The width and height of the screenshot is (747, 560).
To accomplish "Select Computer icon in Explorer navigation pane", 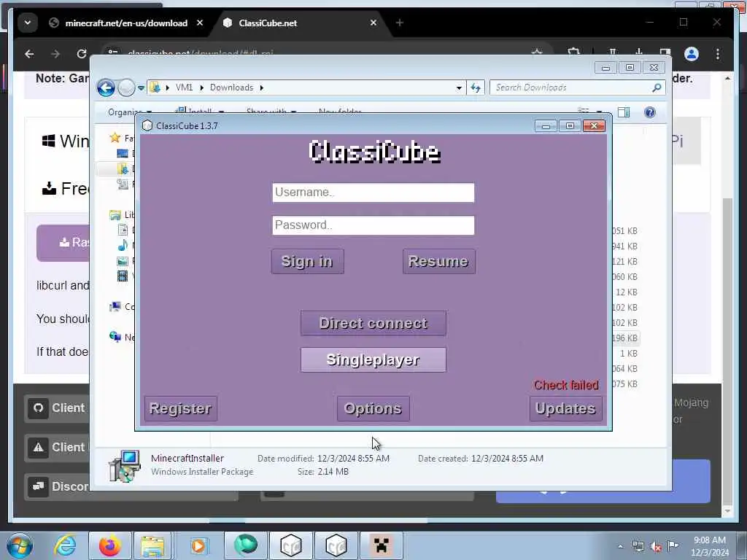I will pyautogui.click(x=115, y=307).
